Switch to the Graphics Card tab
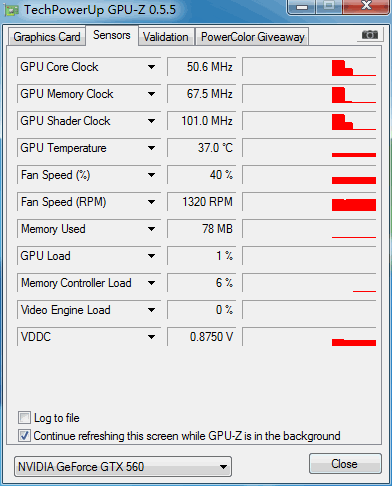The width and height of the screenshot is (392, 486). [x=47, y=37]
